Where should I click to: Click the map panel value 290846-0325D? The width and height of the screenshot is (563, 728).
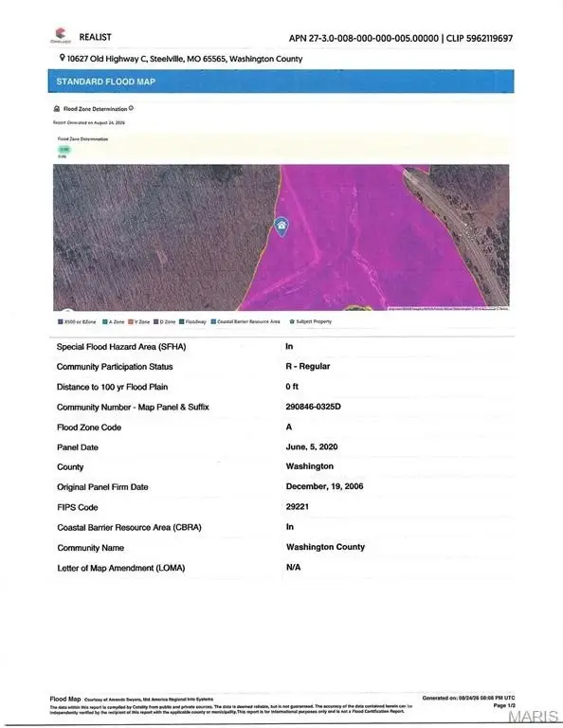point(314,407)
